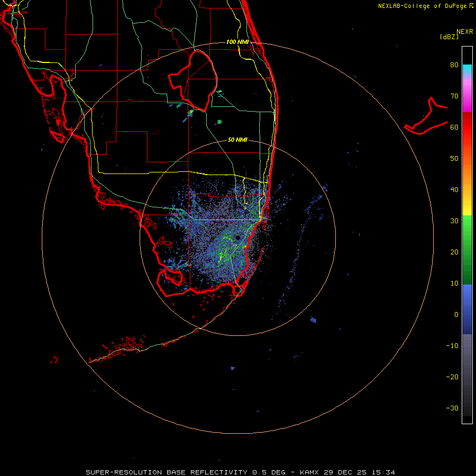Select the 70 value on dBZ scale
Viewport: 476px width, 476px height.
point(454,96)
